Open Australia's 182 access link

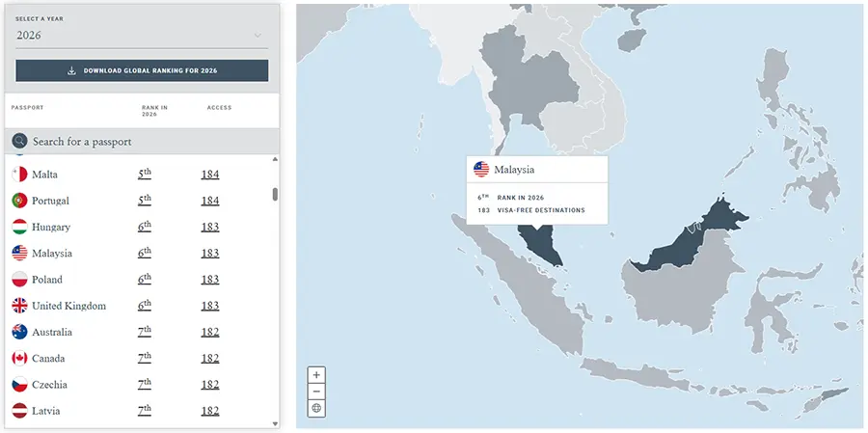click(x=210, y=333)
